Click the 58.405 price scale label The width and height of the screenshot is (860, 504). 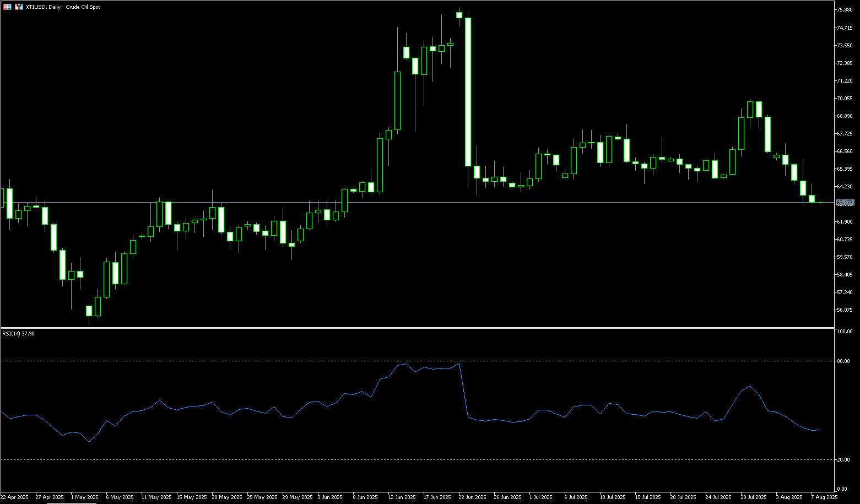[x=845, y=274]
